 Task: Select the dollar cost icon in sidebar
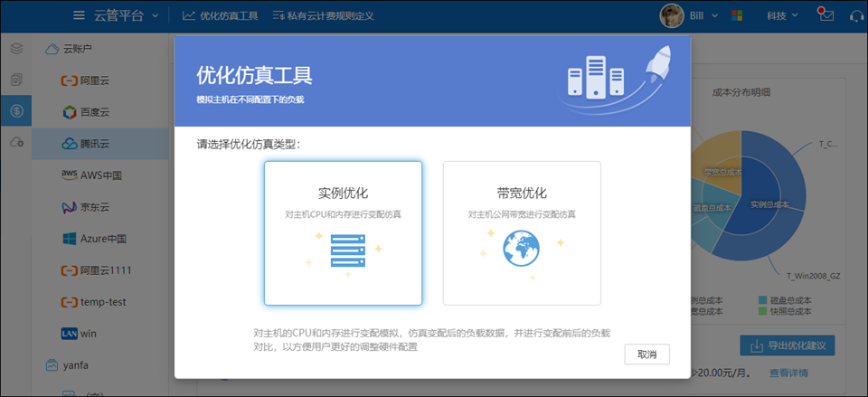pyautogui.click(x=15, y=111)
